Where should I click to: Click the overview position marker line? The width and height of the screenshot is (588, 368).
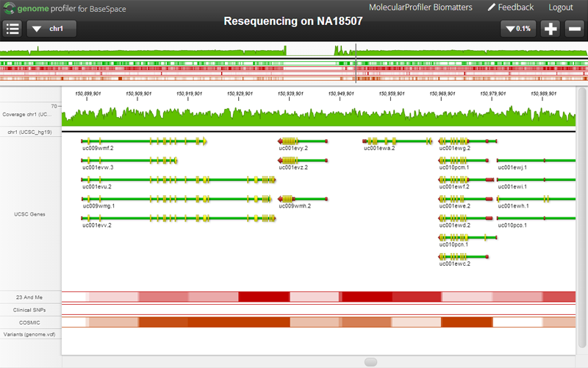coord(356,63)
